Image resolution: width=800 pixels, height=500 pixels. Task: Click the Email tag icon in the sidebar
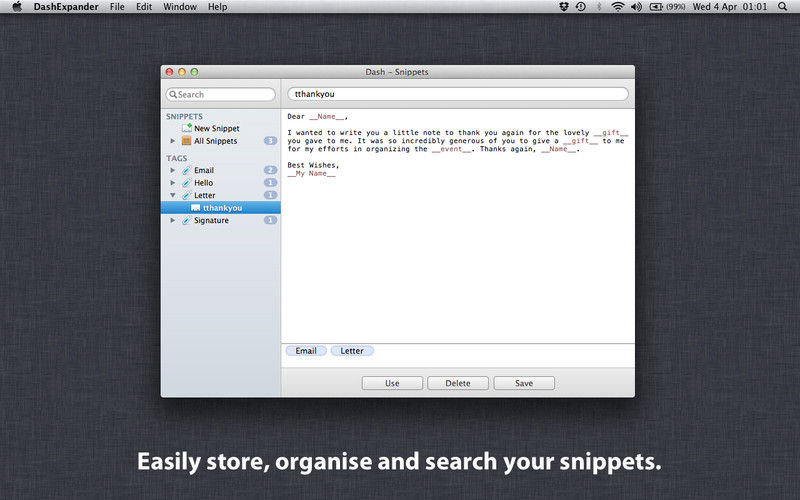coord(187,170)
